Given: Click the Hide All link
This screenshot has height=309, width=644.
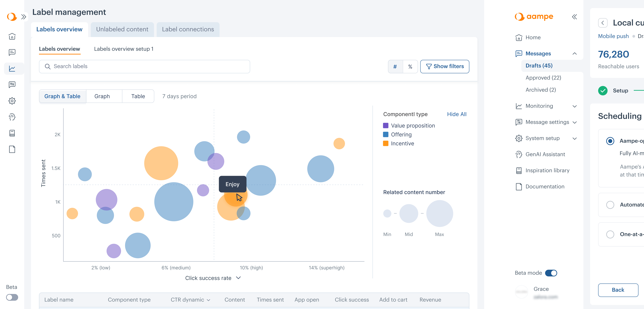Looking at the screenshot, I should pyautogui.click(x=456, y=114).
